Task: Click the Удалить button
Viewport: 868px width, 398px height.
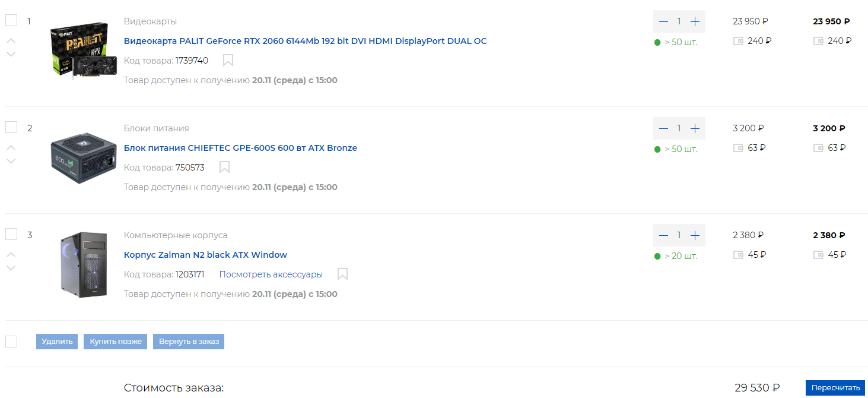Action: [x=57, y=342]
